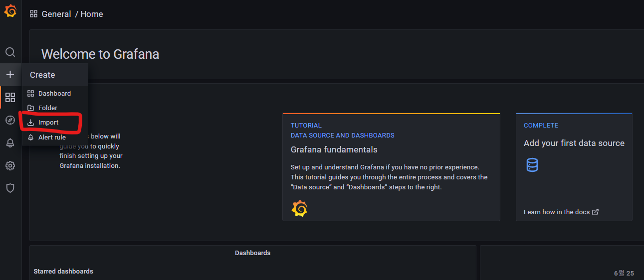
Task: Click the Create plus icon in sidebar
Action: tap(10, 75)
